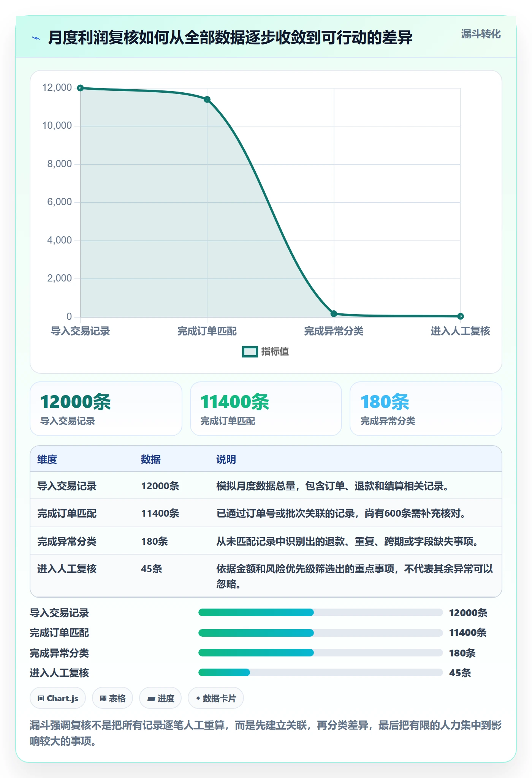
Task: Click the bar icon in 进度 chip
Action: pyautogui.click(x=151, y=699)
